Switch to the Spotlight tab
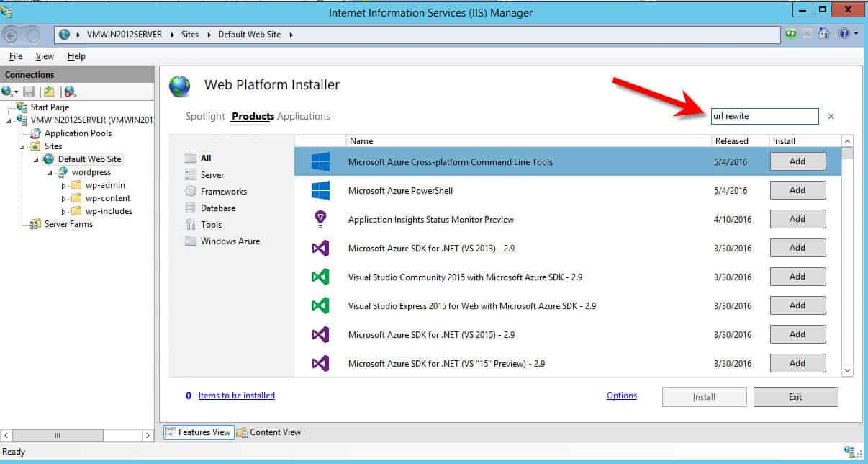Screen dimensions: 868x464 click(205, 117)
